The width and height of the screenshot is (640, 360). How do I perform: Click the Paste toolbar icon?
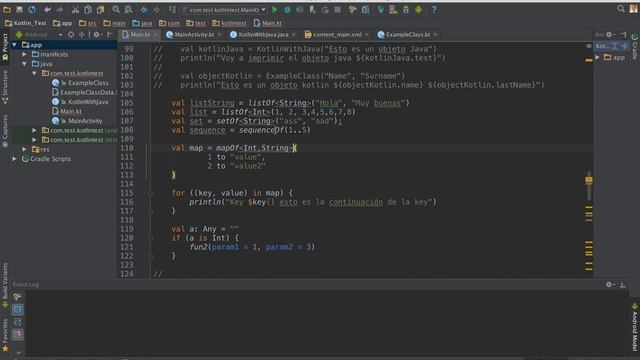pyautogui.click(x=100, y=9)
